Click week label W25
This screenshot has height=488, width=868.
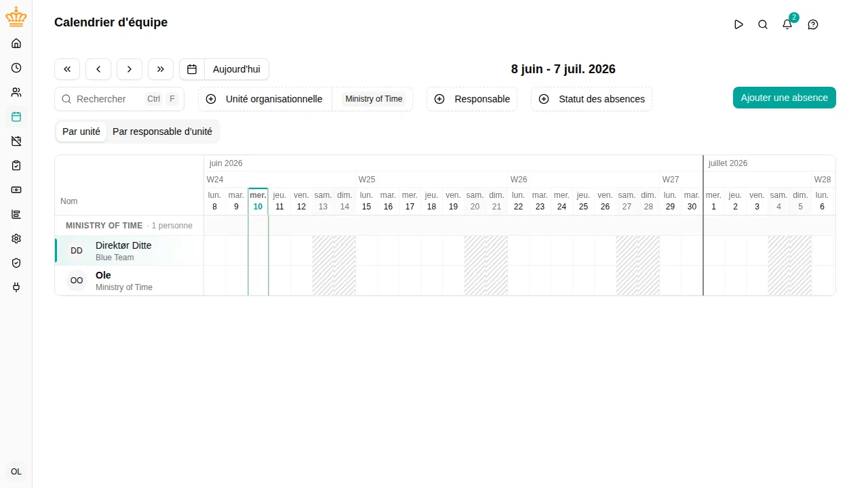pyautogui.click(x=367, y=180)
